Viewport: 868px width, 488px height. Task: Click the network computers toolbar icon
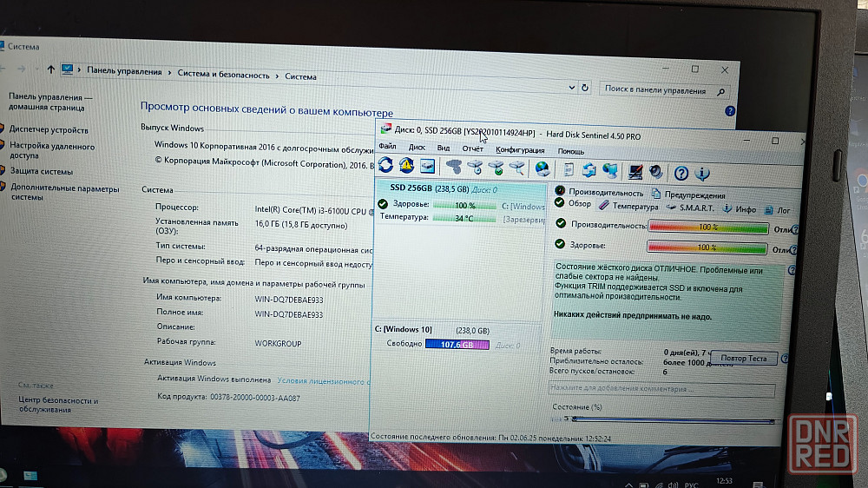[610, 170]
